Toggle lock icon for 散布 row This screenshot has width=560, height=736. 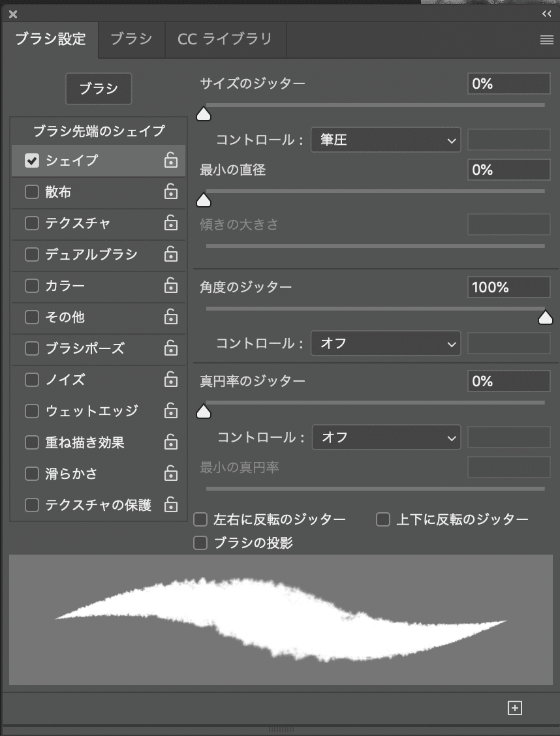[x=171, y=192]
